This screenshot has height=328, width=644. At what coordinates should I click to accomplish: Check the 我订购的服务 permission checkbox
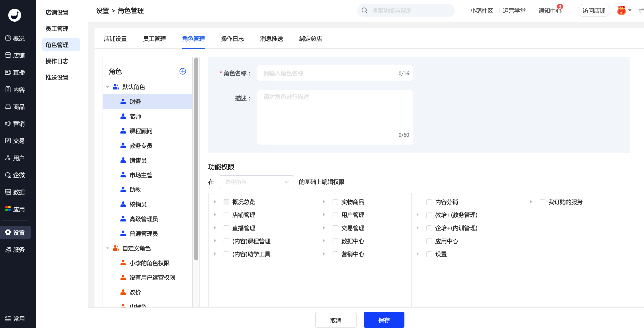click(543, 202)
